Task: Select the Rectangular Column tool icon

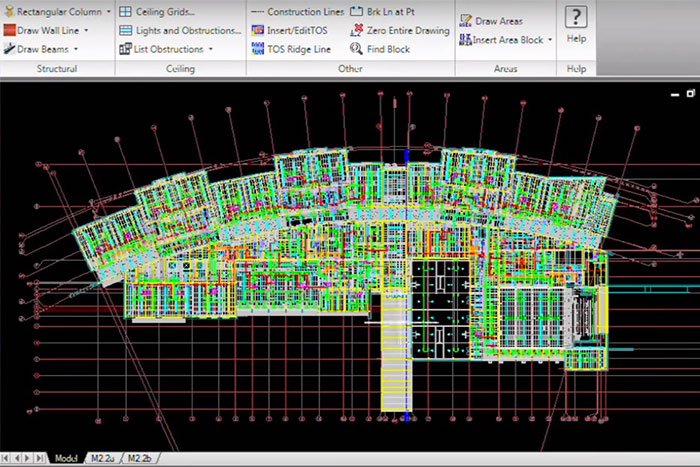Action: tap(9, 11)
